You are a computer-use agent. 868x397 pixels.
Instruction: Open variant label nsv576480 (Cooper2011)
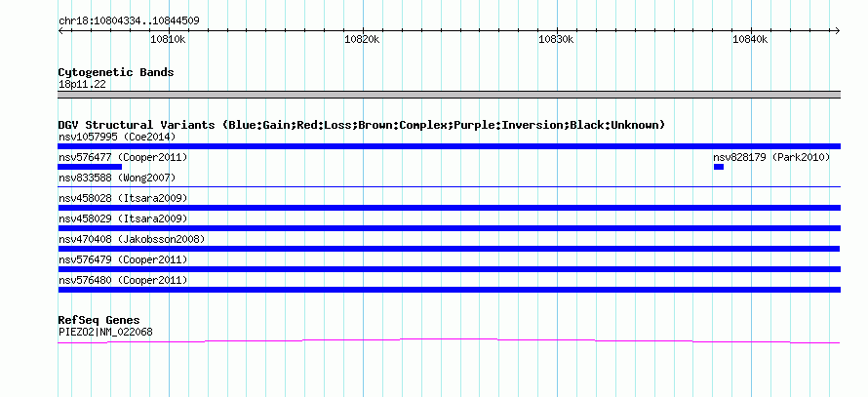(x=123, y=280)
